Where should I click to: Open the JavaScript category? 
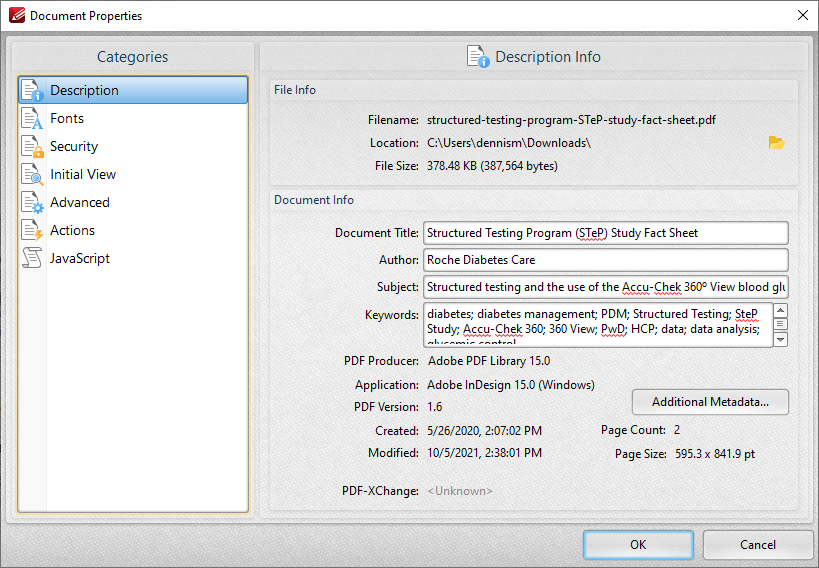(133, 258)
